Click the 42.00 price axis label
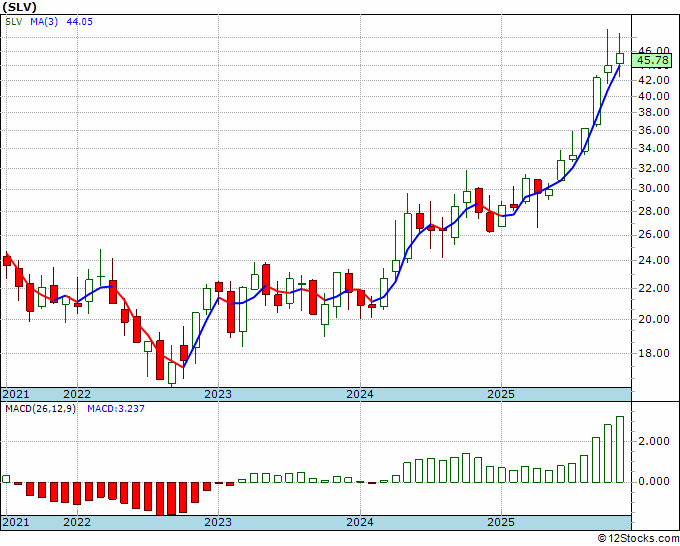The image size is (680, 546). tap(654, 80)
